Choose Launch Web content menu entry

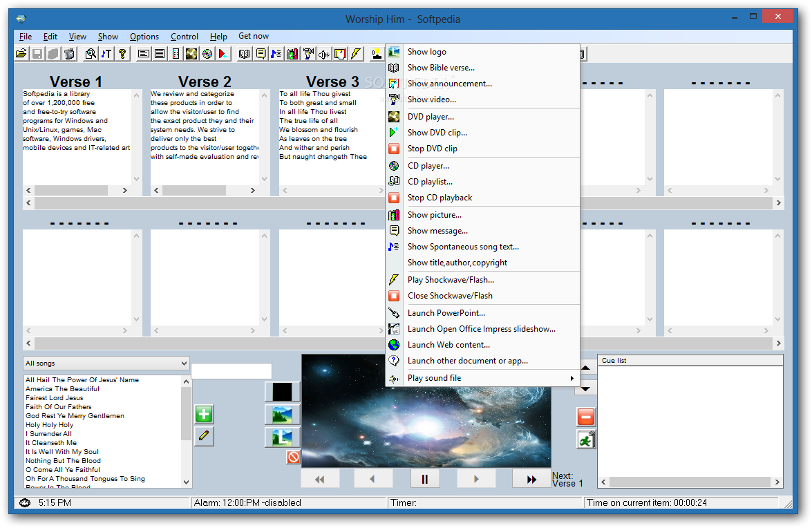tap(482, 345)
